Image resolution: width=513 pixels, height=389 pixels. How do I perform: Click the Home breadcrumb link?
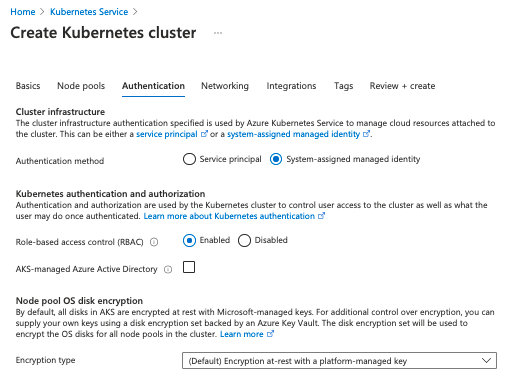[x=23, y=12]
